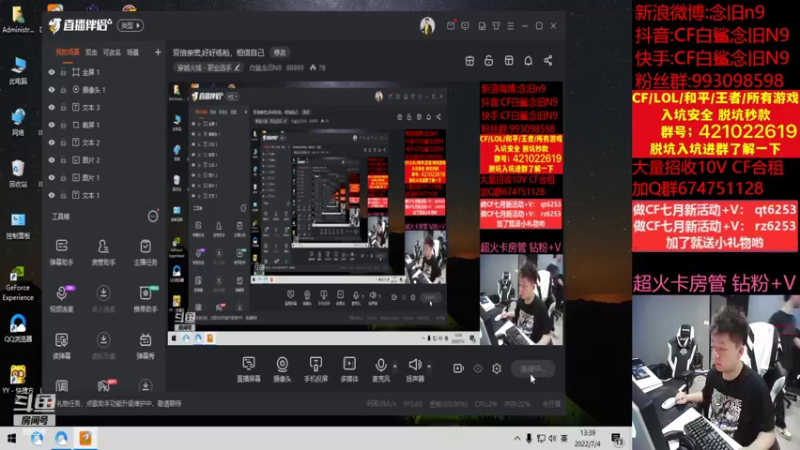
Task: Mute the 扬声器 speaker
Action: point(415,369)
